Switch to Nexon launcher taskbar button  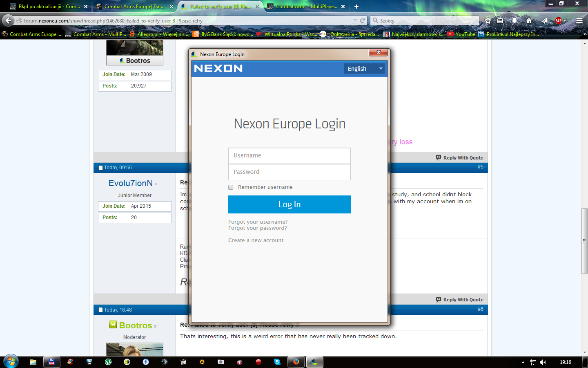point(315,362)
